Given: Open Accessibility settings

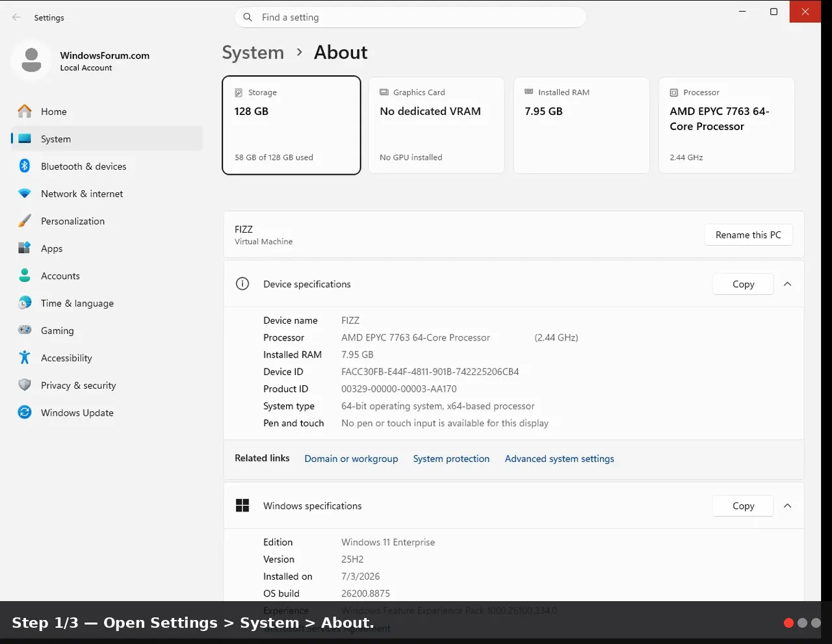Looking at the screenshot, I should coord(107,357).
